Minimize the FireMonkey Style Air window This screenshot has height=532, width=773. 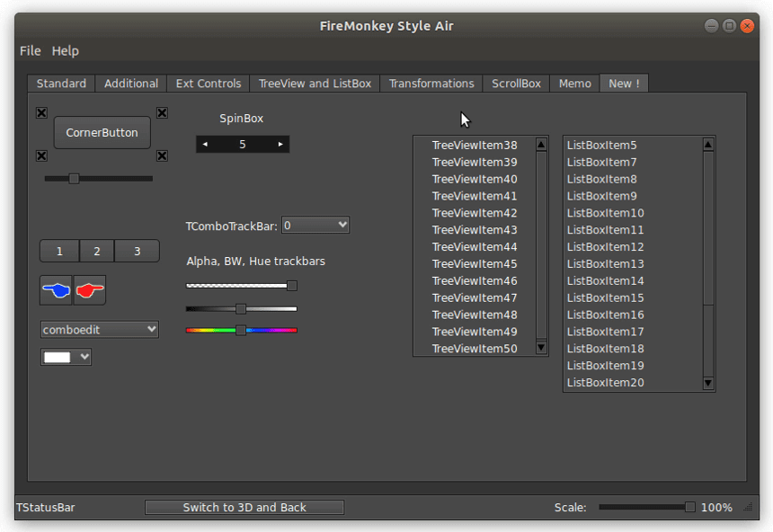pos(711,26)
